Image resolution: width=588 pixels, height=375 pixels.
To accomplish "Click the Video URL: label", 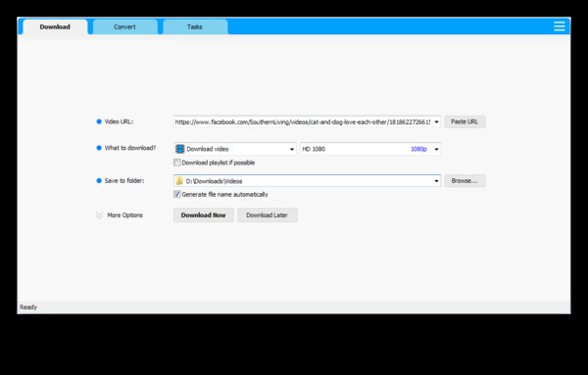I will coord(119,121).
